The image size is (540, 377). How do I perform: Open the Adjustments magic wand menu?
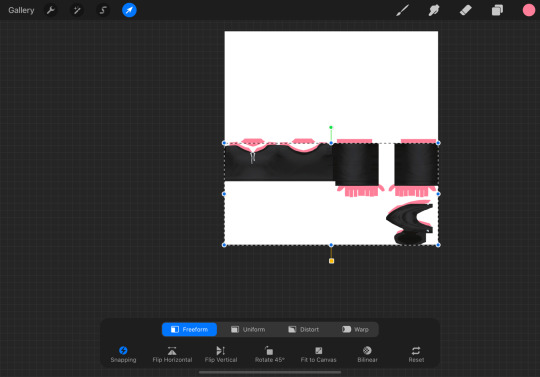[77, 10]
